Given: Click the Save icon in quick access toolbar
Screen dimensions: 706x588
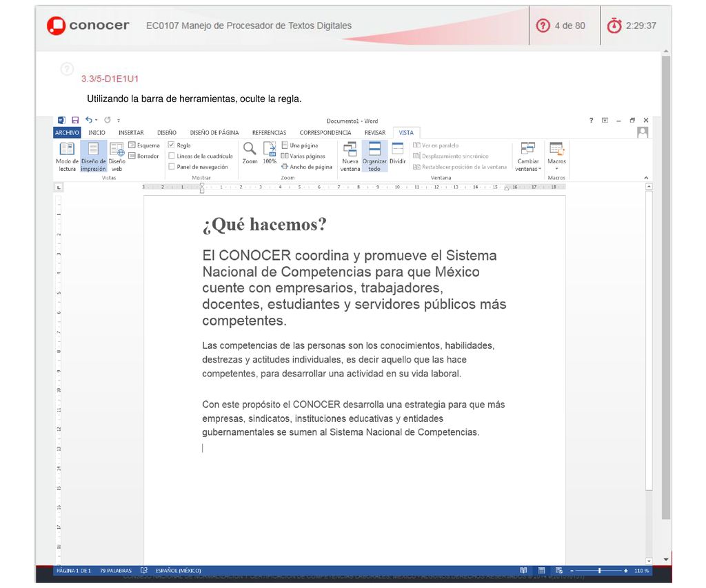Looking at the screenshot, I should 75,120.
